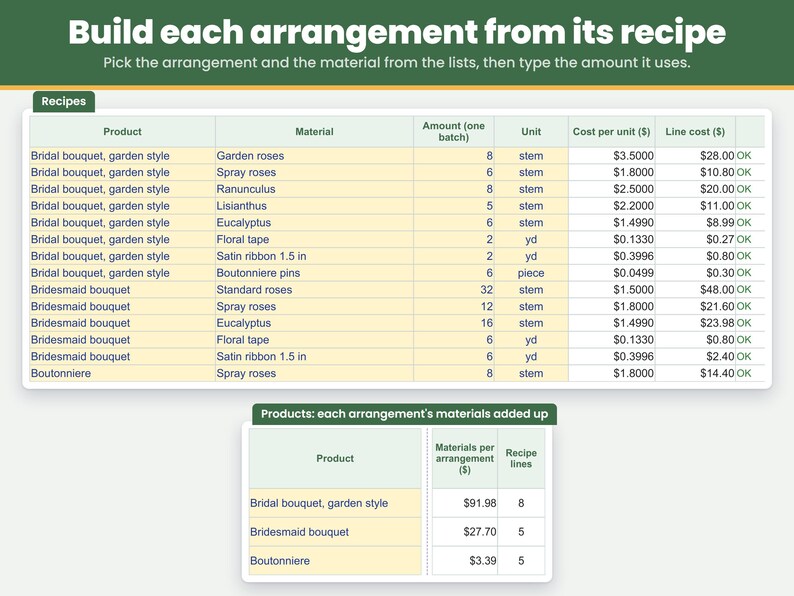This screenshot has height=596, width=794.
Task: Select Spray roses in Boutonniere row
Action: (314, 373)
